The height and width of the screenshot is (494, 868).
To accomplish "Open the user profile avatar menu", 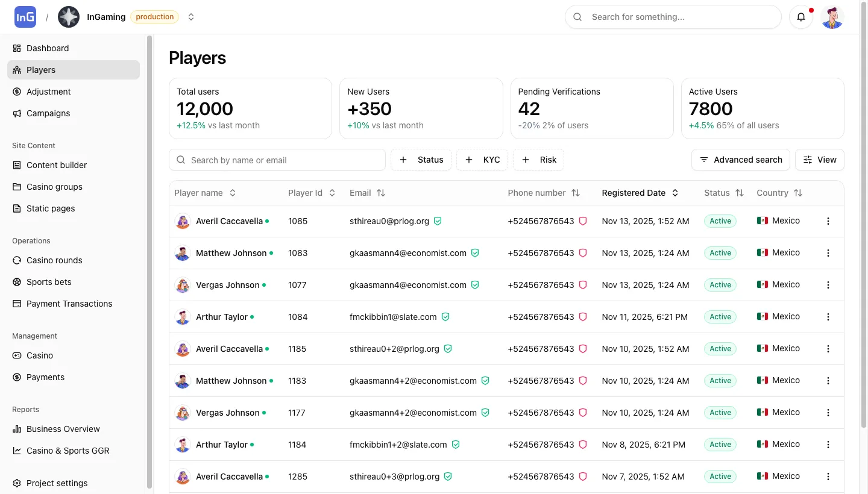I will [832, 17].
